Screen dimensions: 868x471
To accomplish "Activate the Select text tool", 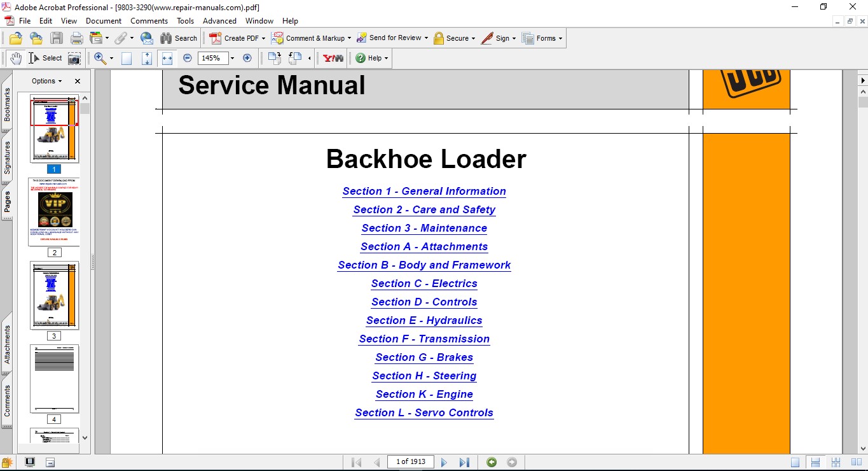I will tap(45, 58).
